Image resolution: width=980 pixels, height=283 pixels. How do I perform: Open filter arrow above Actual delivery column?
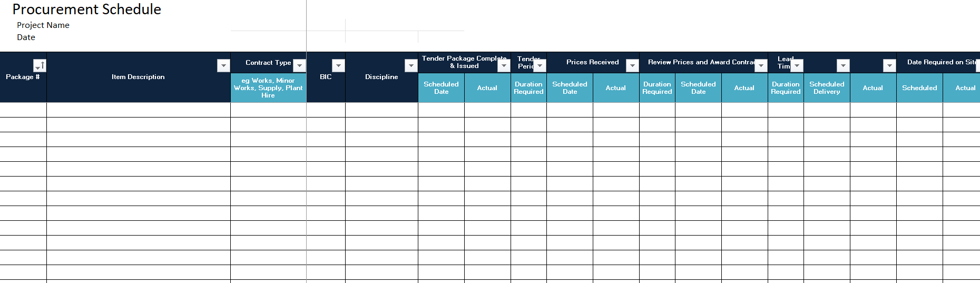pyautogui.click(x=889, y=65)
